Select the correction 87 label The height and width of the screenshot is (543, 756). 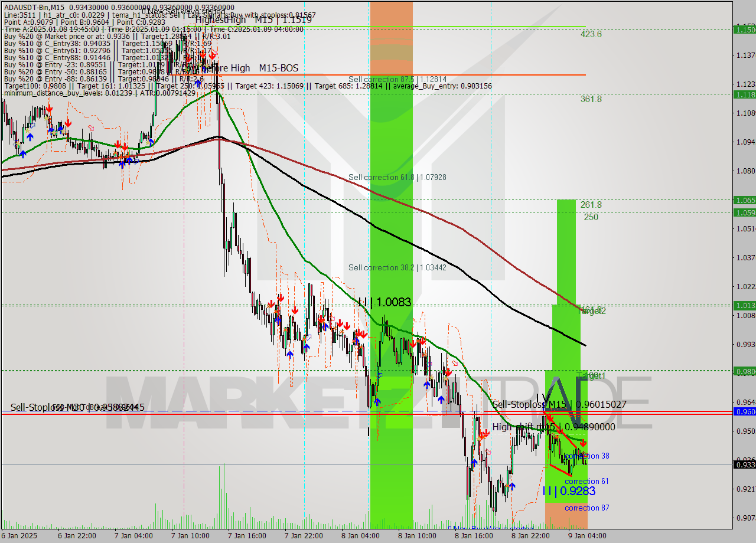[587, 508]
